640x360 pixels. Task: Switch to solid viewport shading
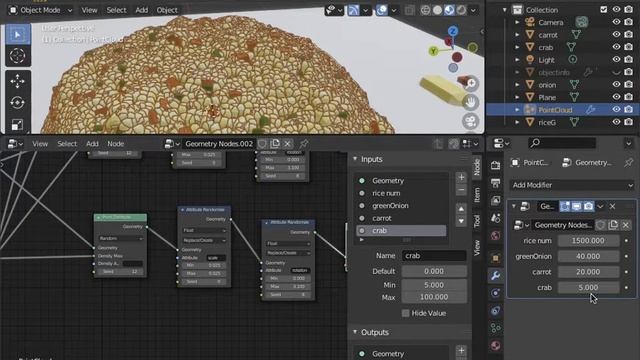coord(437,10)
